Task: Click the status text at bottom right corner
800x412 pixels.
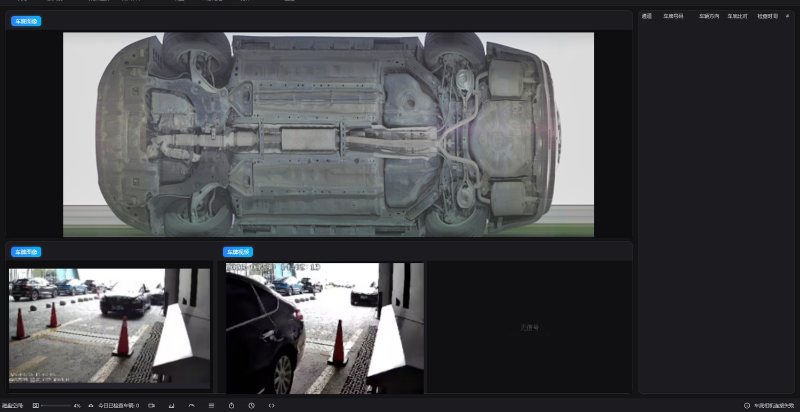Action: click(774, 406)
